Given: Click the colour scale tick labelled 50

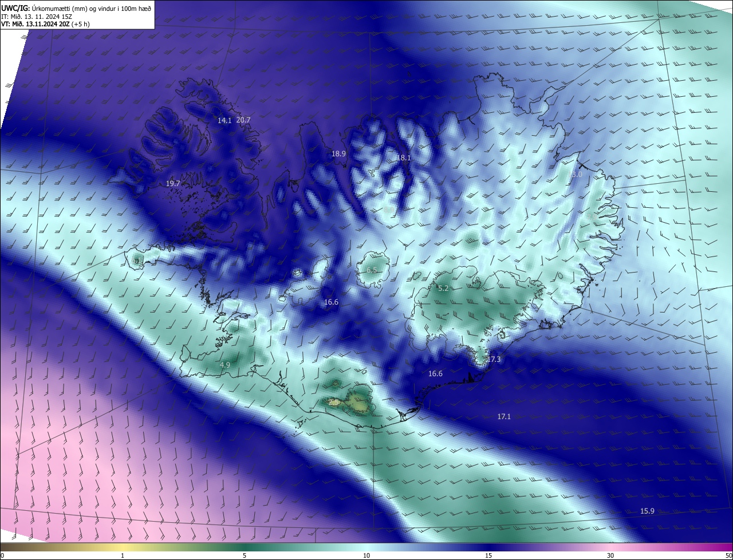Looking at the screenshot, I should click(x=728, y=555).
